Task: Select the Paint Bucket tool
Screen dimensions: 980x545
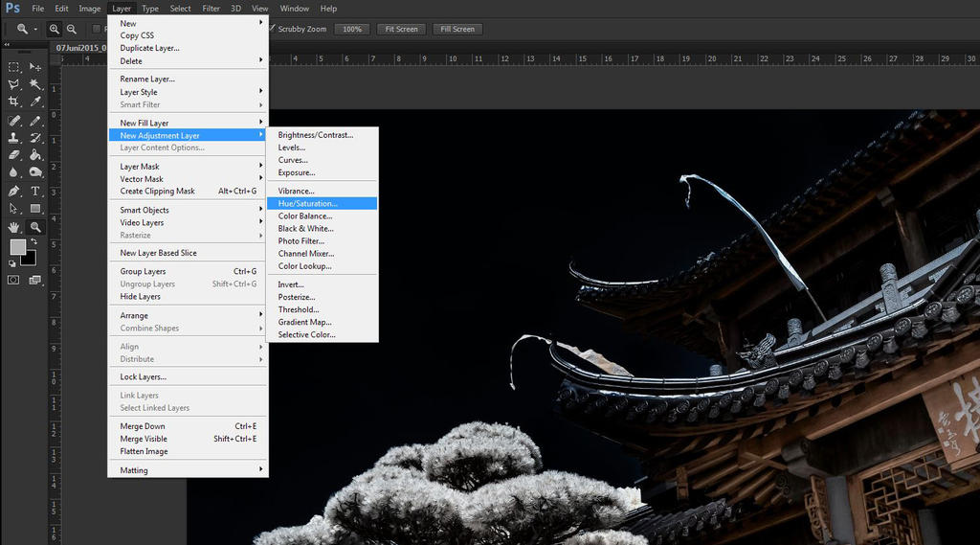Action: point(35,155)
